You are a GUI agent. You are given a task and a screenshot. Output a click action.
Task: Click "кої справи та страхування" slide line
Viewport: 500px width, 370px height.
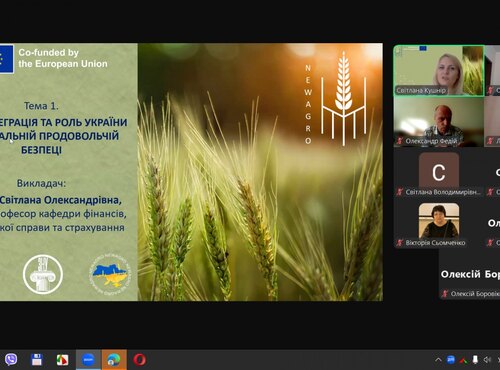[62, 228]
